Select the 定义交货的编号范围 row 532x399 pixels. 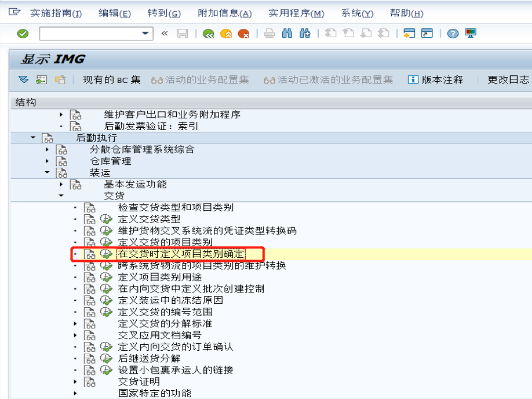pyautogui.click(x=165, y=312)
